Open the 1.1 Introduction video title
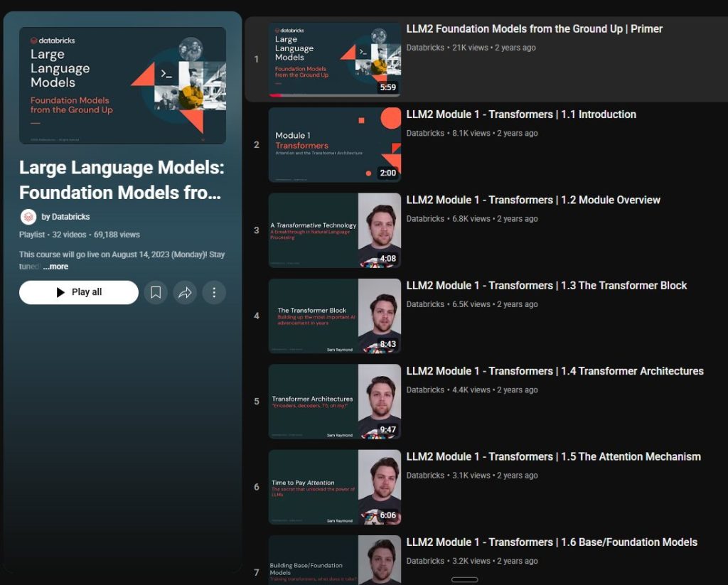728x585 pixels. click(520, 114)
